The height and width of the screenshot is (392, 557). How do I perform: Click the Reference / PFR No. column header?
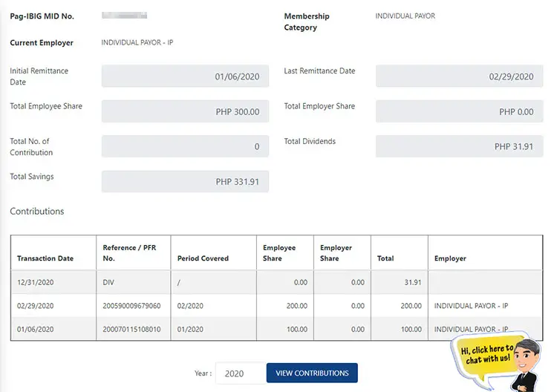tap(129, 253)
